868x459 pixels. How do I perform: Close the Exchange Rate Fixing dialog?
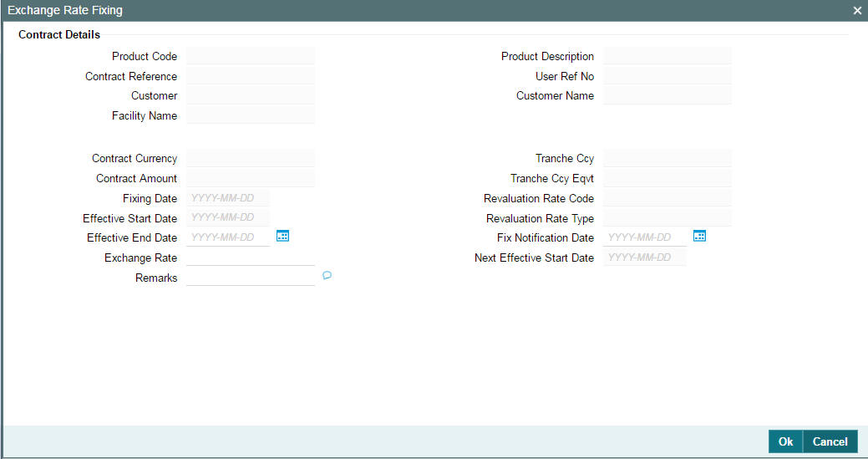(x=857, y=11)
